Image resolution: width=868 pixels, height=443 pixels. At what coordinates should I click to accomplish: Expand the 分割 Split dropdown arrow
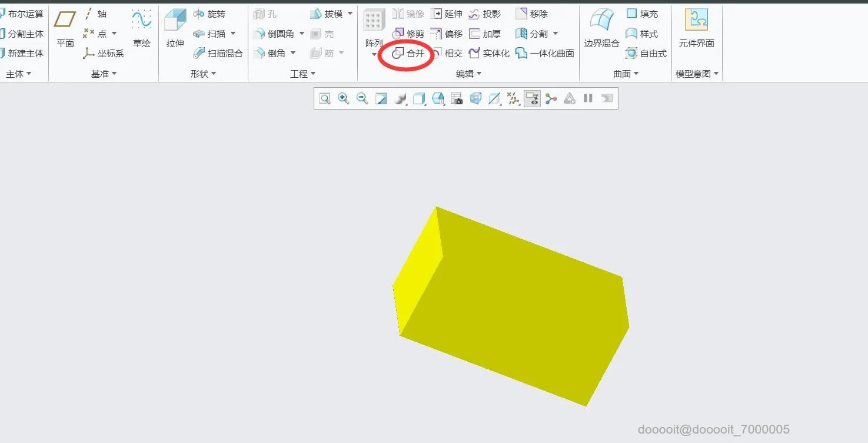pos(556,34)
